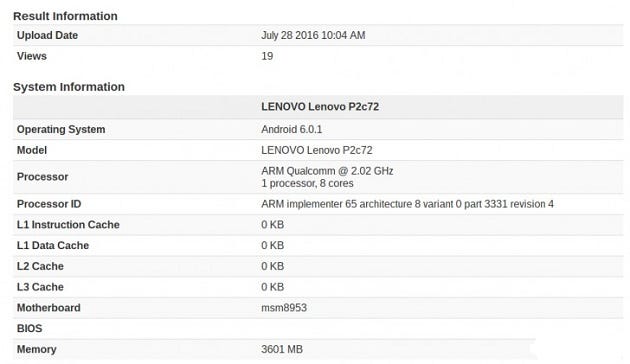The width and height of the screenshot is (630, 364).
Task: Select the 3601 MB memory value
Action: [282, 350]
